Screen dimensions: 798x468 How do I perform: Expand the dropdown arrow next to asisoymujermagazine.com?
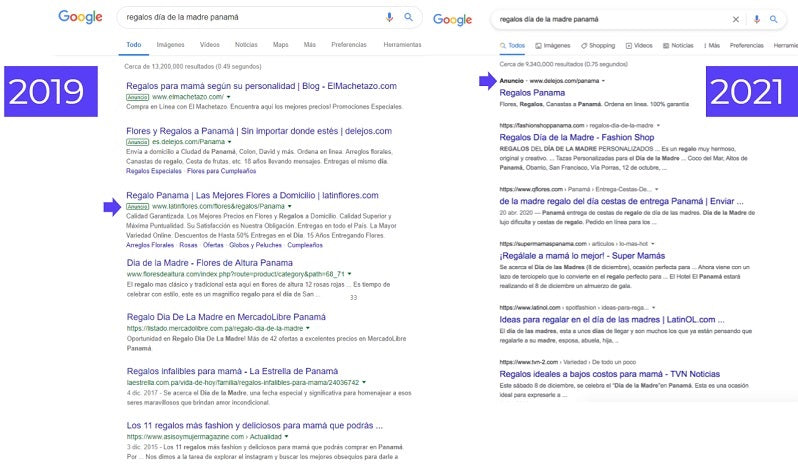tap(287, 437)
